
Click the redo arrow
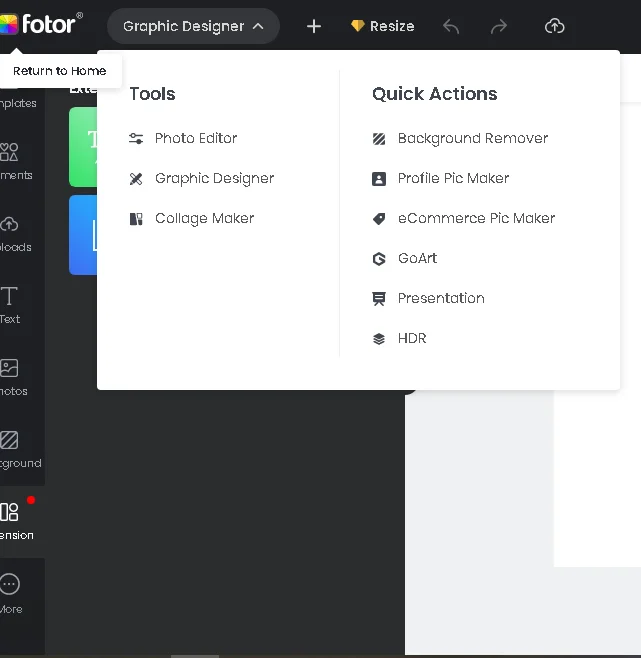click(499, 26)
